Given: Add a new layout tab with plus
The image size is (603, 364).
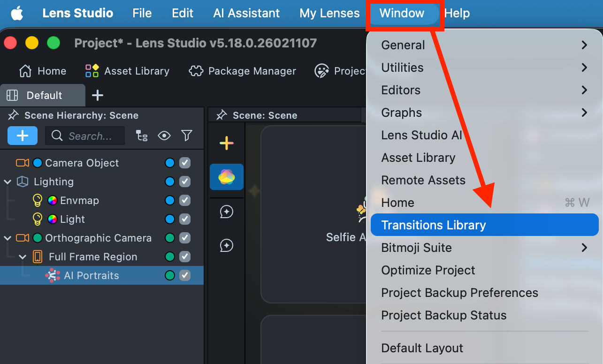Looking at the screenshot, I should pos(98,95).
